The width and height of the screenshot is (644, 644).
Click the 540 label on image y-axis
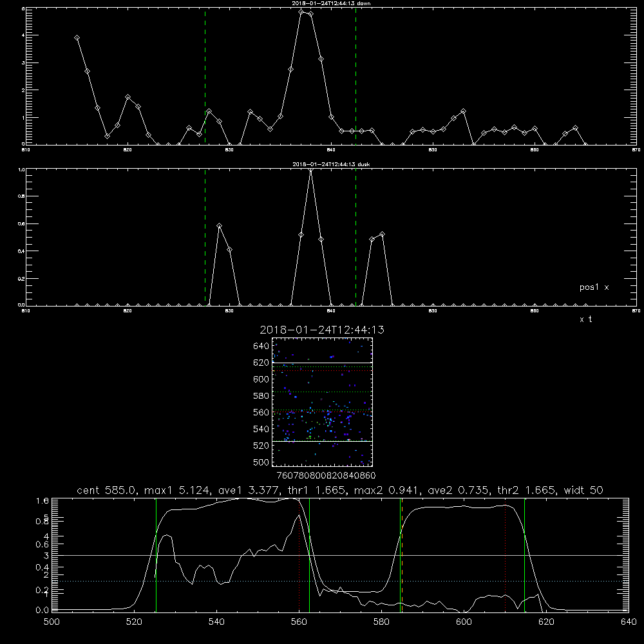pyautogui.click(x=261, y=429)
